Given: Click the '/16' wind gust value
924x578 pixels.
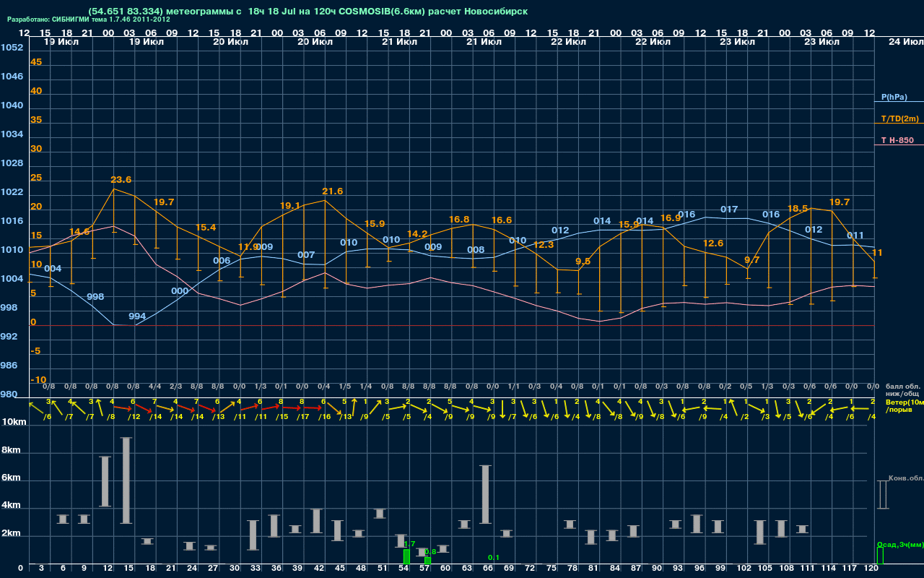Looking at the screenshot, I should (x=324, y=417).
